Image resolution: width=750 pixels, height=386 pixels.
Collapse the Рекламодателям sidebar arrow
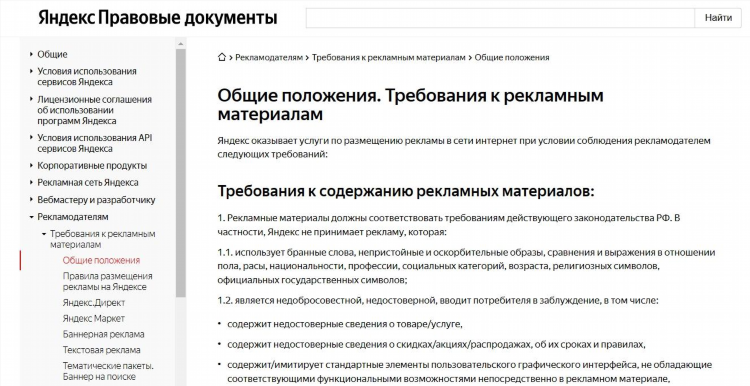[x=32, y=217]
